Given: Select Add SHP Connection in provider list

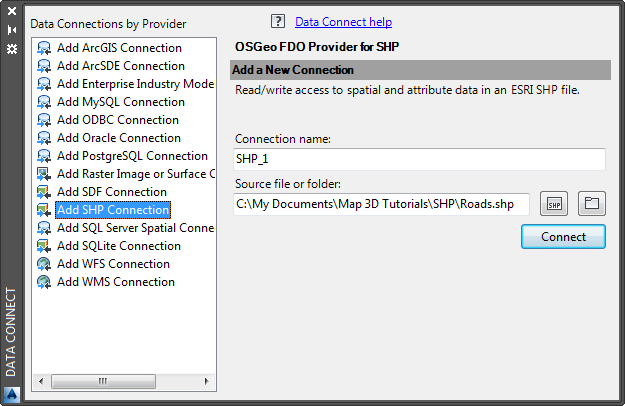Looking at the screenshot, I should click(112, 210).
